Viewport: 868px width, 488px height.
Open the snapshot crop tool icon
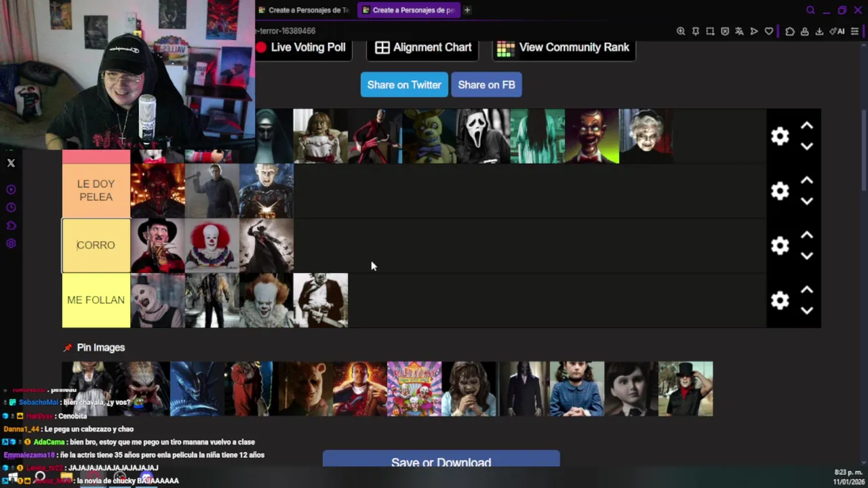tap(710, 31)
